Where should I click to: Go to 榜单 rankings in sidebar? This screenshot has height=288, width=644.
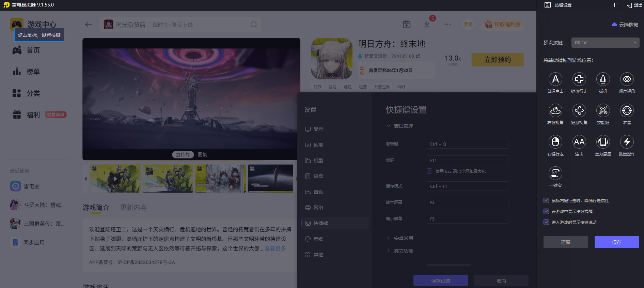[26, 72]
